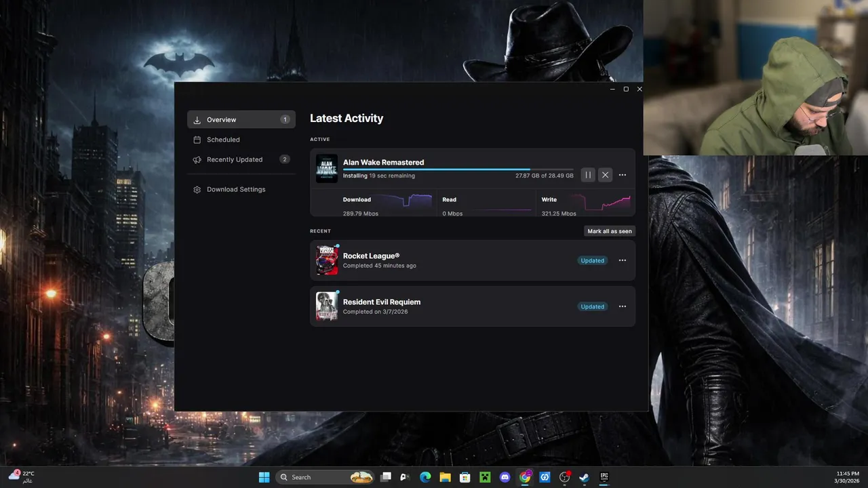Minimize the downloads window
The image size is (868, 488).
(x=612, y=89)
